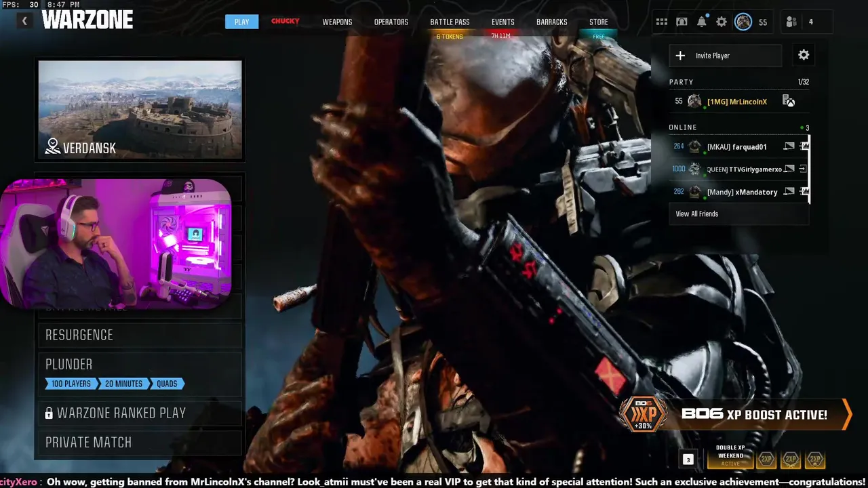The height and width of the screenshot is (488, 868).
Task: Click the friends count 4
Action: click(810, 22)
